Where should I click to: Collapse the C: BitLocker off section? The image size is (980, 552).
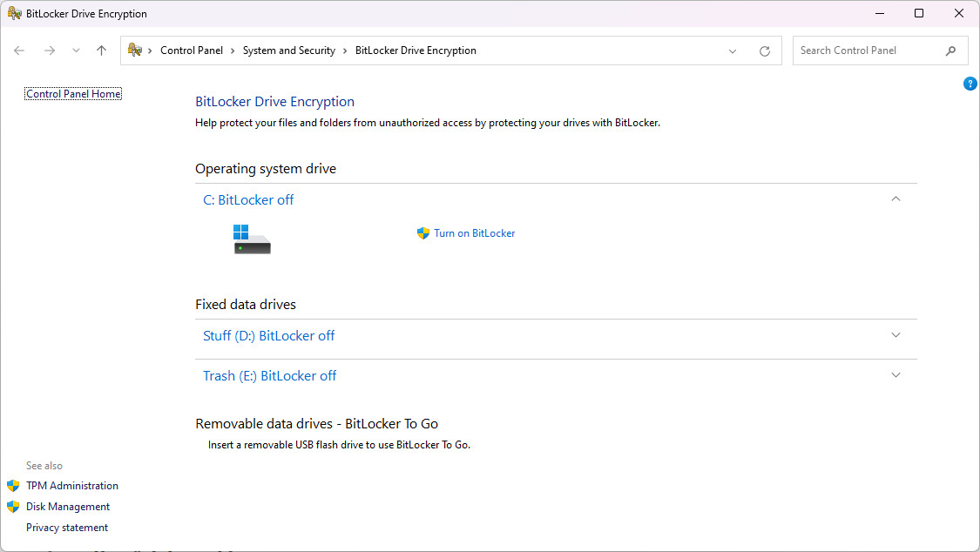[x=896, y=199]
